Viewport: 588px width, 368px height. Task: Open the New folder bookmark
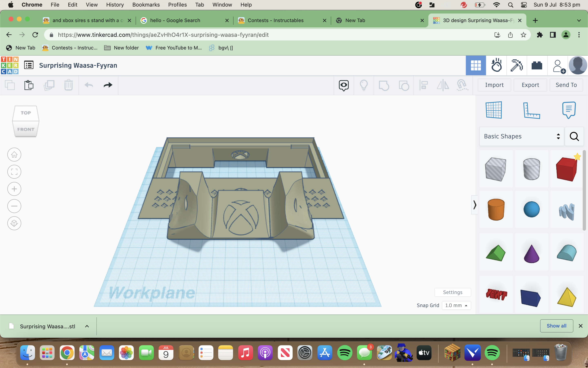121,48
